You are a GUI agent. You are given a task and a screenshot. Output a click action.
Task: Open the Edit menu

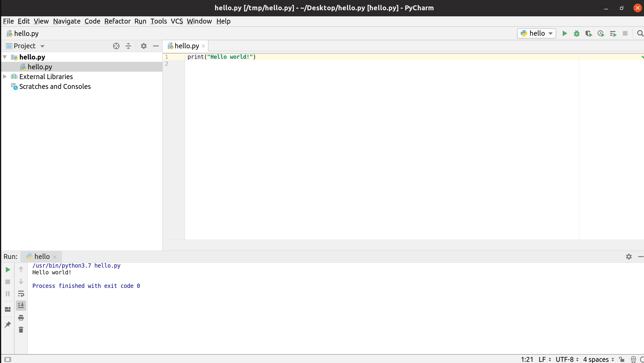coord(24,21)
